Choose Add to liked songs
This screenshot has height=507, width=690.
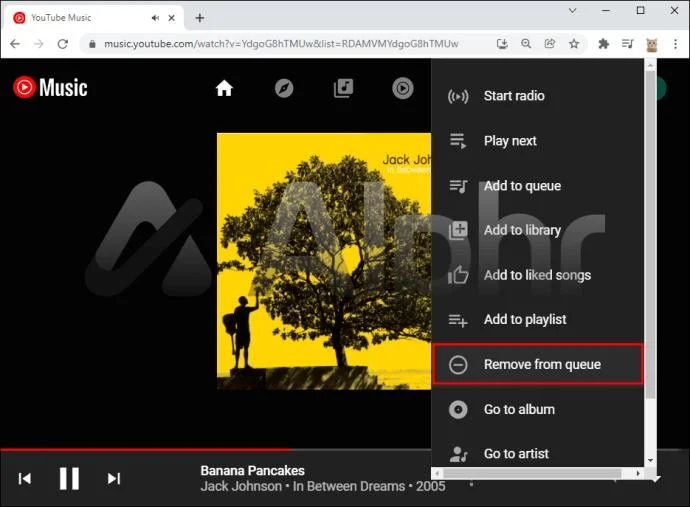(x=537, y=275)
